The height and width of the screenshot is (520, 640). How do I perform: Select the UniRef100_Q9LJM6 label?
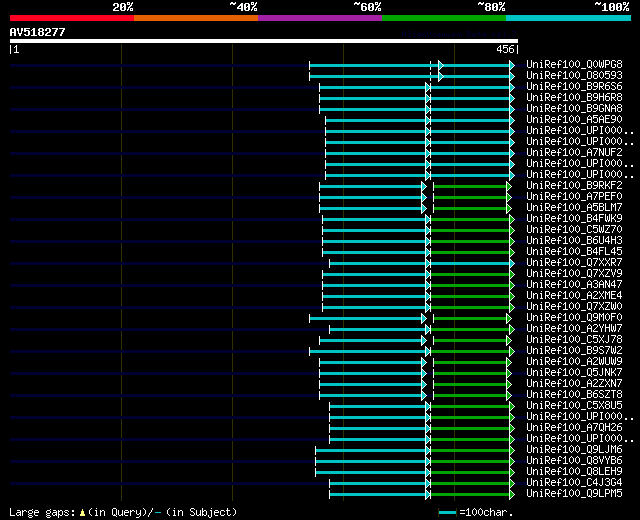[574, 450]
